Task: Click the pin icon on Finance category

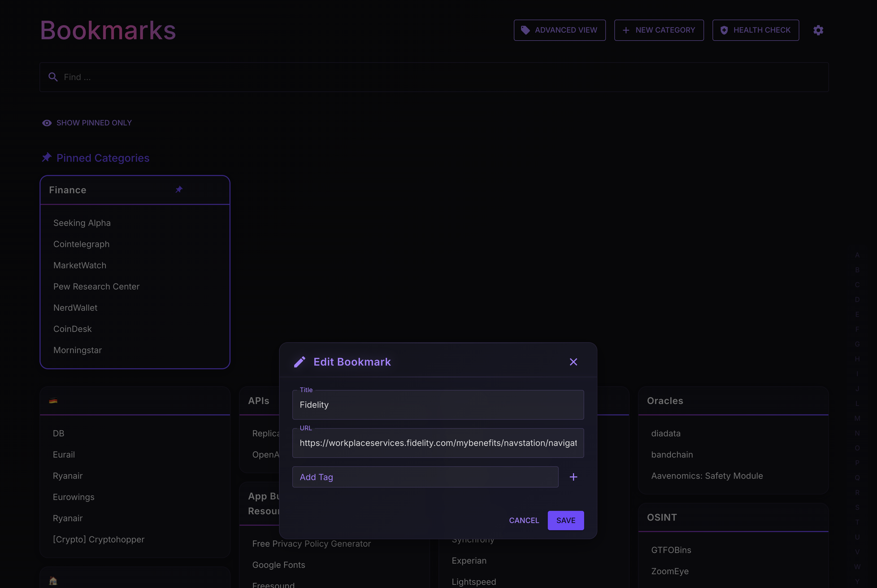Action: (179, 190)
